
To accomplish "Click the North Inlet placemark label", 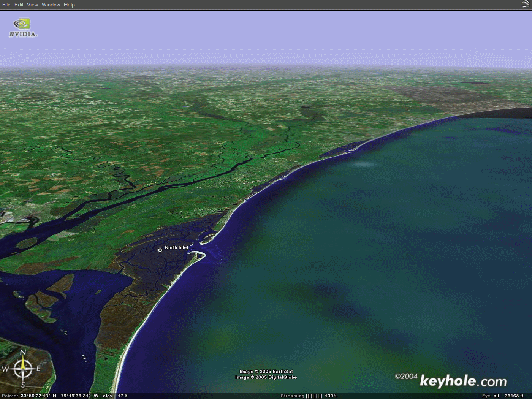I will coord(177,247).
